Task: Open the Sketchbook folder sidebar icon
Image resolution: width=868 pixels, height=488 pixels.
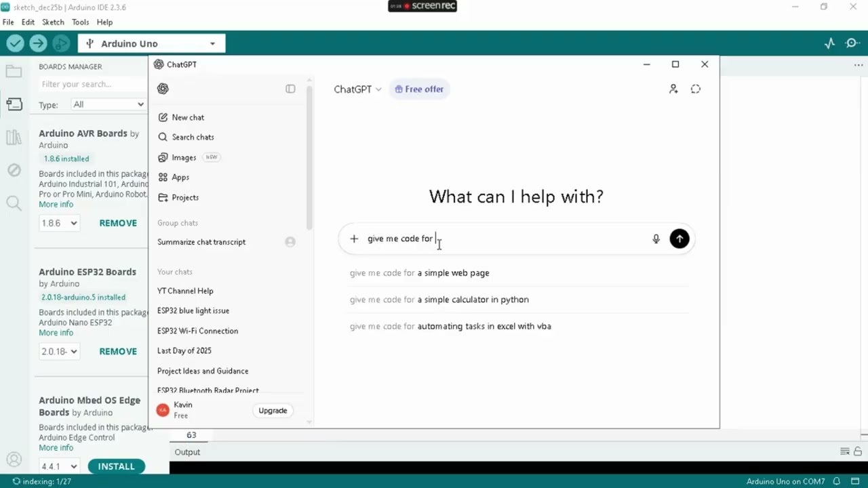Action: tap(14, 71)
